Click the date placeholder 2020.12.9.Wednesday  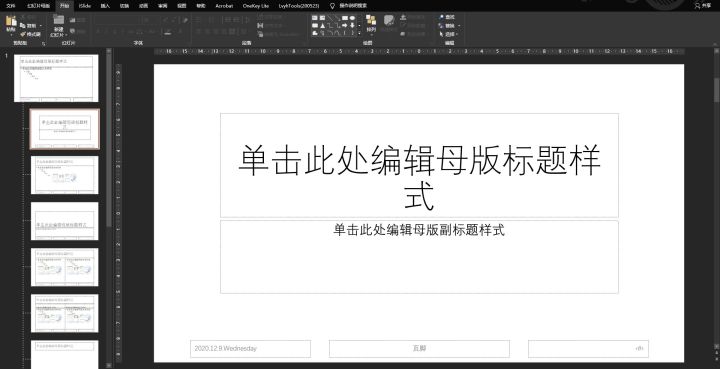pyautogui.click(x=250, y=349)
